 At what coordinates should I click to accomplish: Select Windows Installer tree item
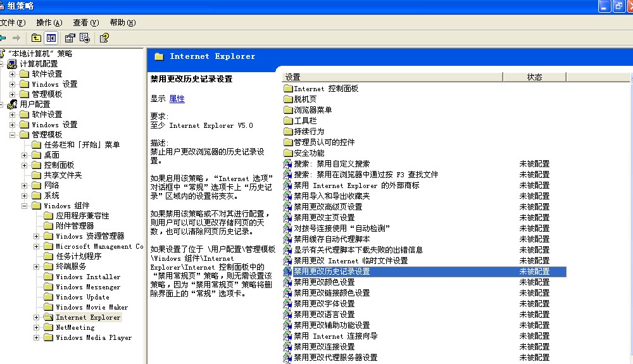point(88,277)
